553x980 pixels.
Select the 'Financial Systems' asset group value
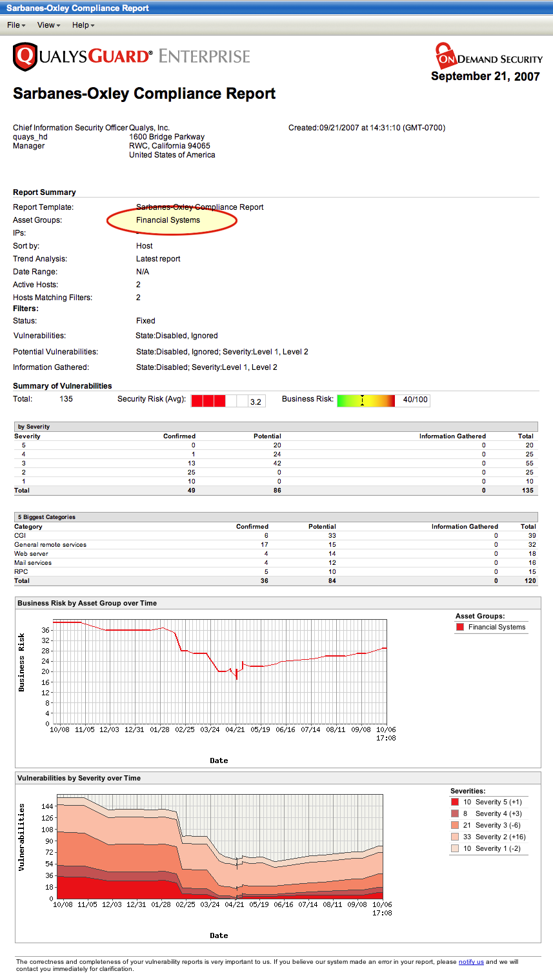click(168, 220)
